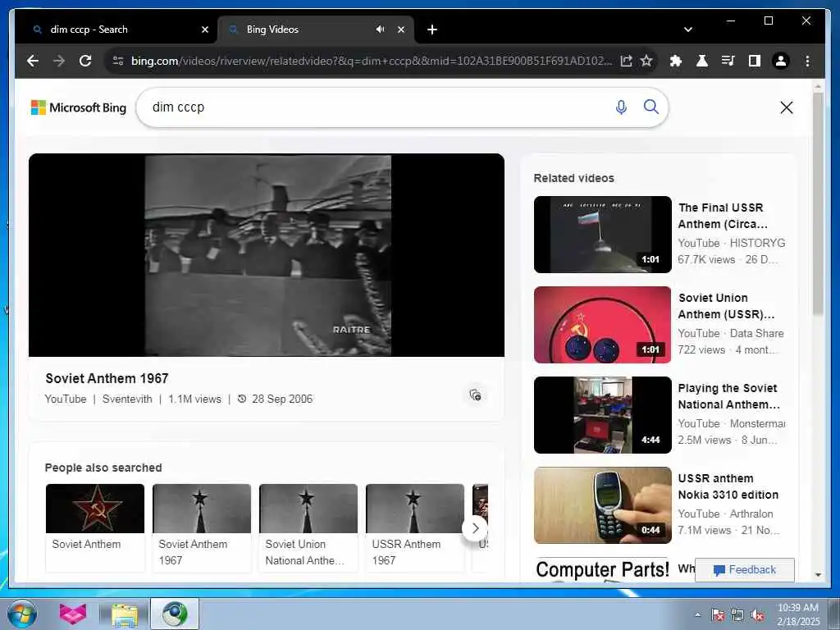Select 'Soviet Union National Anthe...' card

click(x=308, y=527)
